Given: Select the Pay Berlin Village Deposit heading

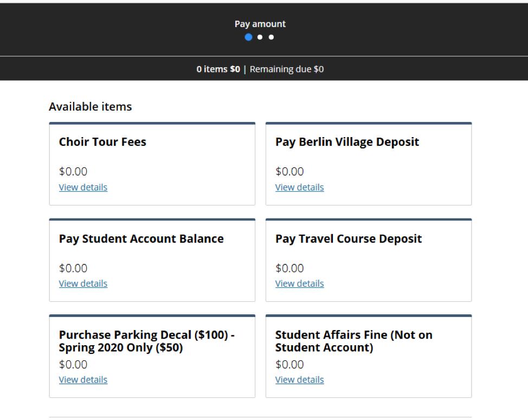Looking at the screenshot, I should point(347,142).
